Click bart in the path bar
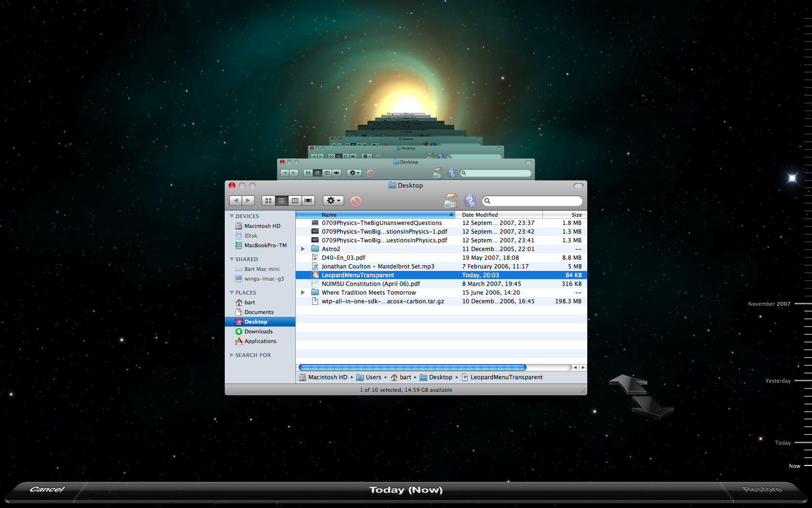 coord(401,377)
